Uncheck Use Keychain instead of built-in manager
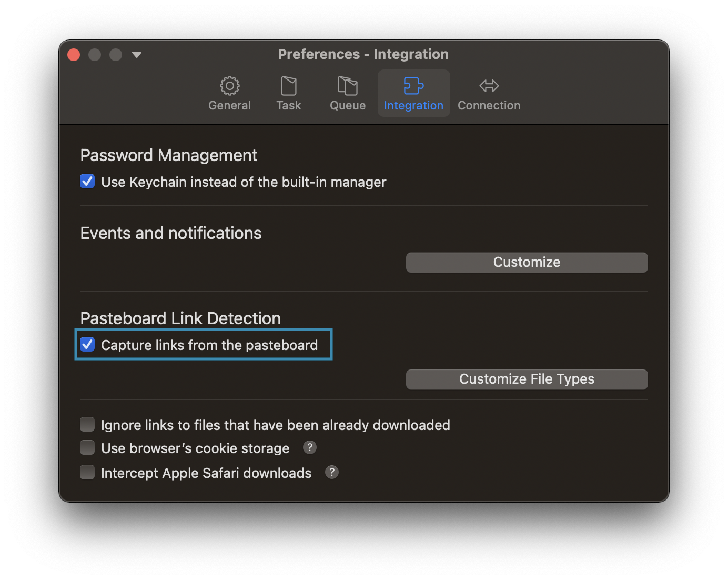The height and width of the screenshot is (580, 728). [87, 182]
